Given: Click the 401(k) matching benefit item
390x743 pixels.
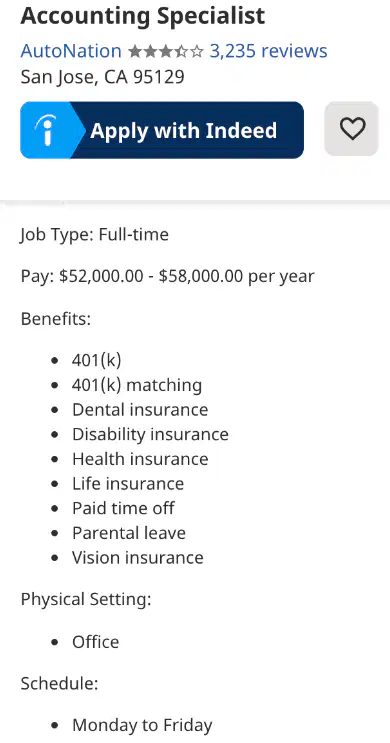Looking at the screenshot, I should [x=137, y=385].
